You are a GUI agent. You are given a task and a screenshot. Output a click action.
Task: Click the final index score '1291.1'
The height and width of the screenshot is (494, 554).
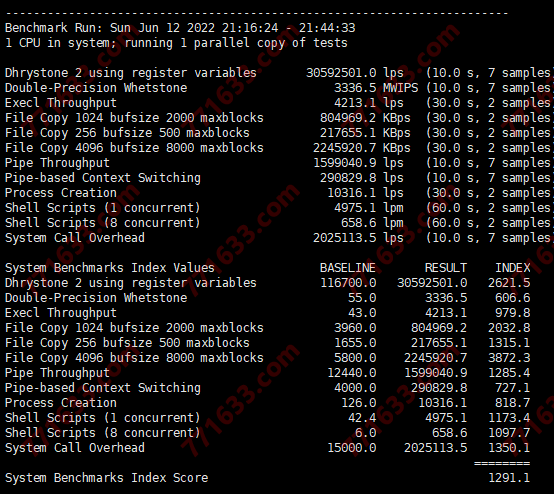click(x=509, y=478)
